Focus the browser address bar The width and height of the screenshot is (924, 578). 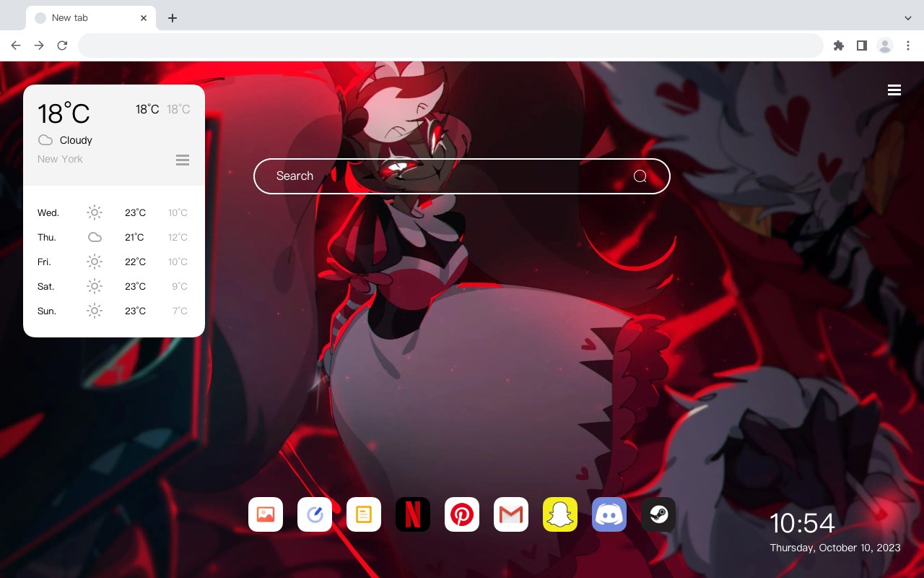click(x=450, y=46)
